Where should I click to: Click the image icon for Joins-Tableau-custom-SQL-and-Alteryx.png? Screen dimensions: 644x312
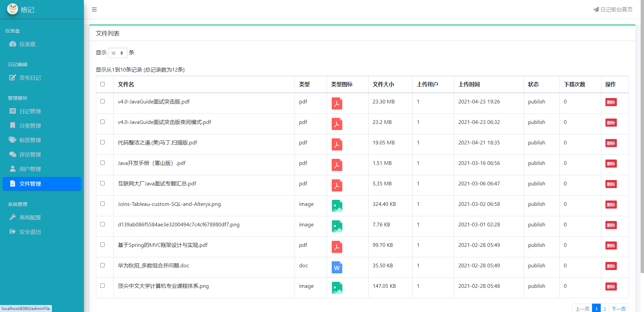click(x=337, y=206)
